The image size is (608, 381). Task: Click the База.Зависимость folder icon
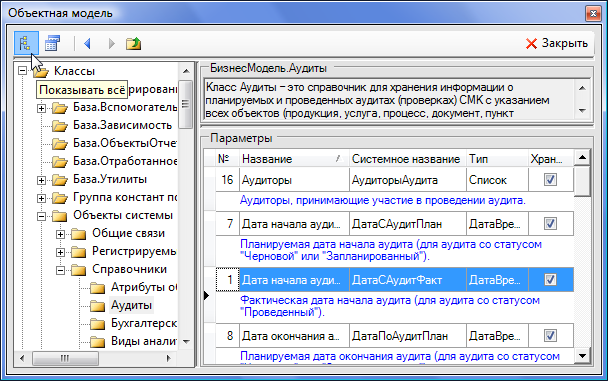60,126
